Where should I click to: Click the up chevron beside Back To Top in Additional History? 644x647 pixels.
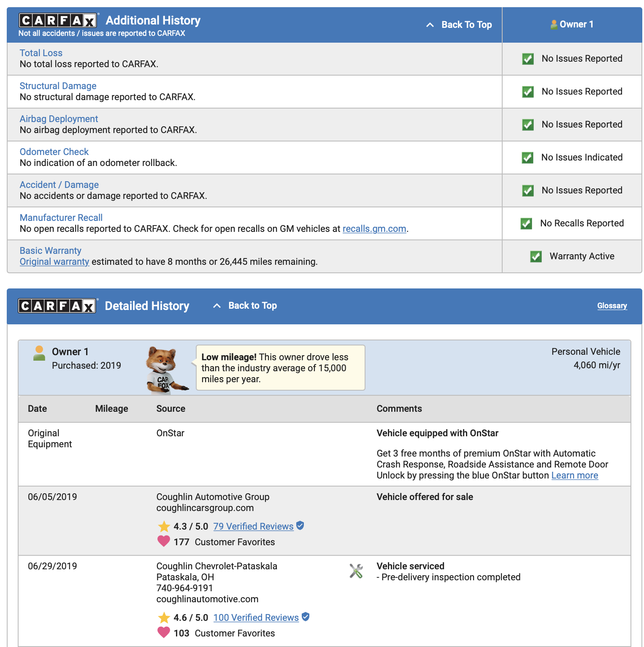(x=430, y=25)
